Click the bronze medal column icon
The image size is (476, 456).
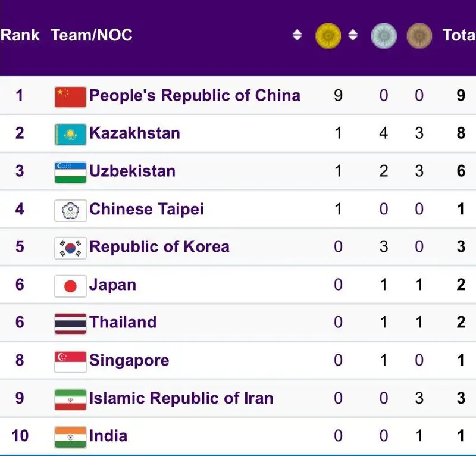coord(419,36)
